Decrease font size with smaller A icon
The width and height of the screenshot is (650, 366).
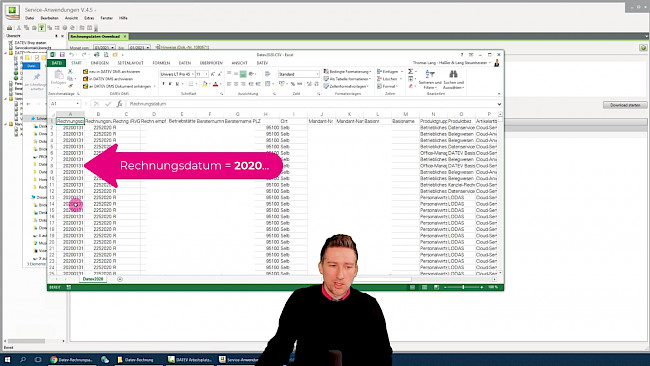220,74
